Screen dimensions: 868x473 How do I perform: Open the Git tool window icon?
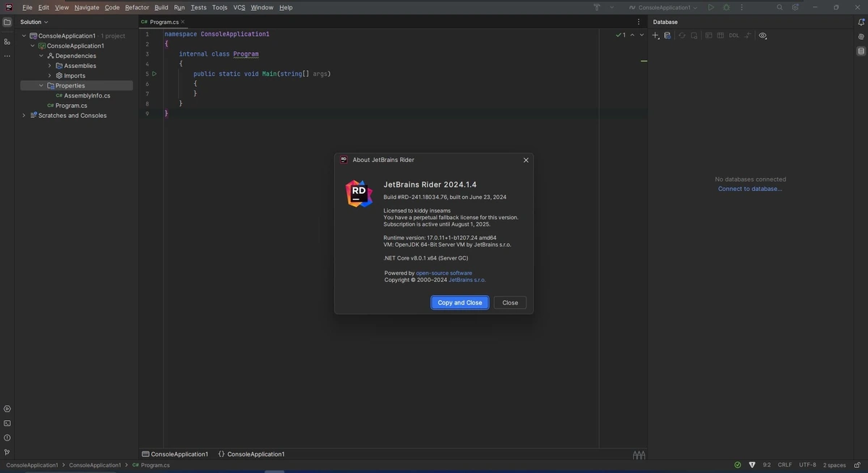coord(7,452)
